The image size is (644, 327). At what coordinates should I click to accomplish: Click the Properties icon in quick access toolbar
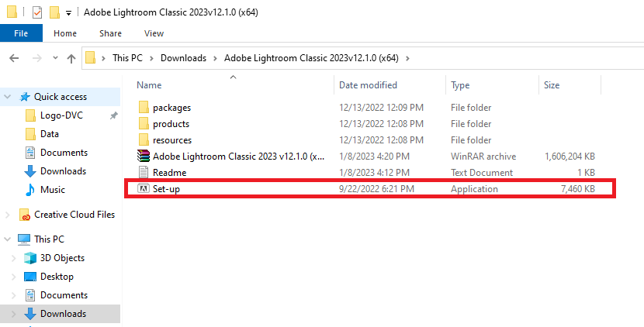37,12
